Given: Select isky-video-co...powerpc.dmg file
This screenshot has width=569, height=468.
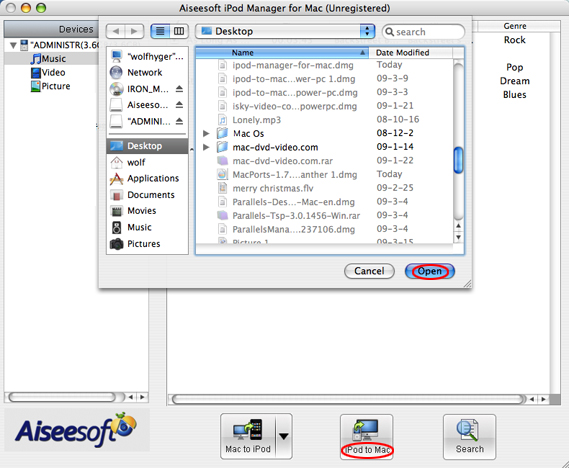Looking at the screenshot, I should (x=324, y=106).
